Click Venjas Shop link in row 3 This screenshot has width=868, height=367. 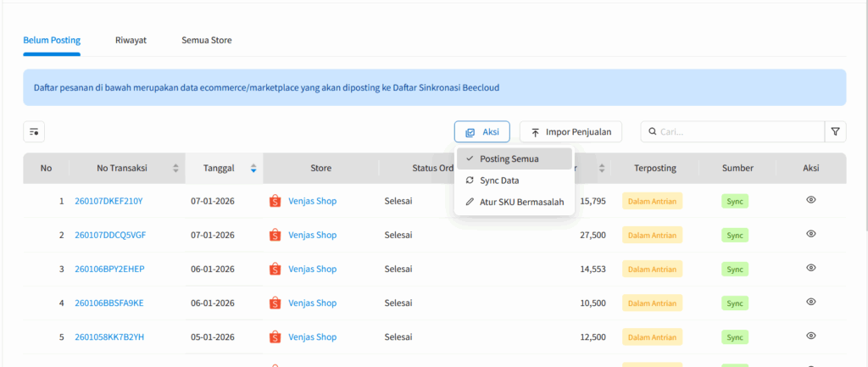(x=312, y=269)
